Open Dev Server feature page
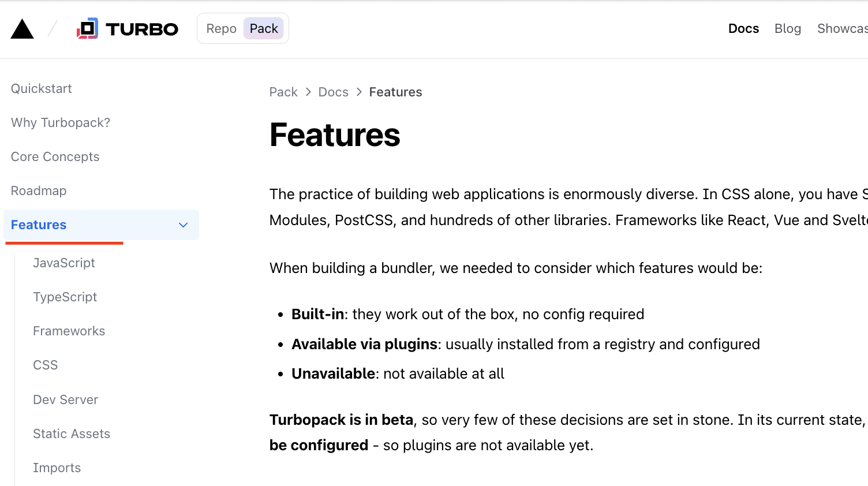The height and width of the screenshot is (486, 868). click(66, 400)
